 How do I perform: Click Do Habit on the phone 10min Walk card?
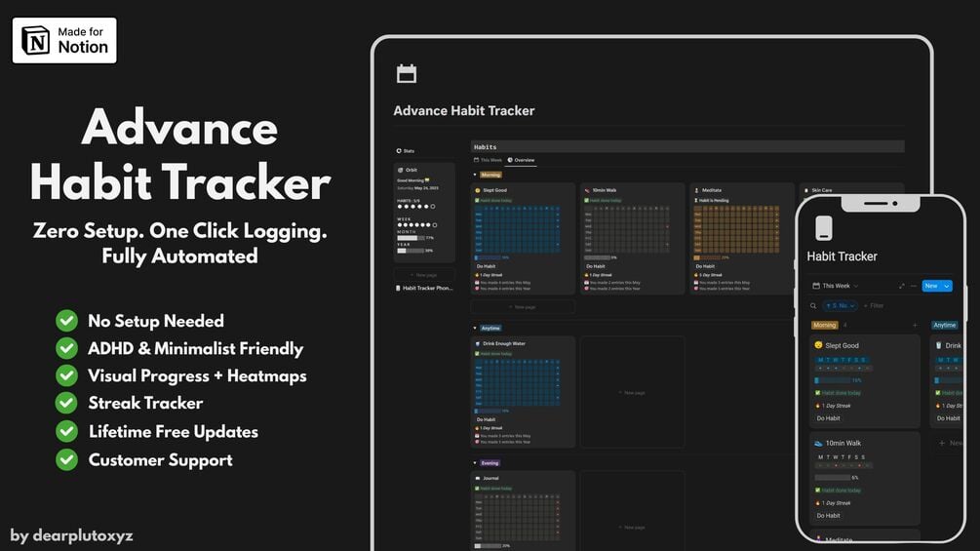pos(828,516)
